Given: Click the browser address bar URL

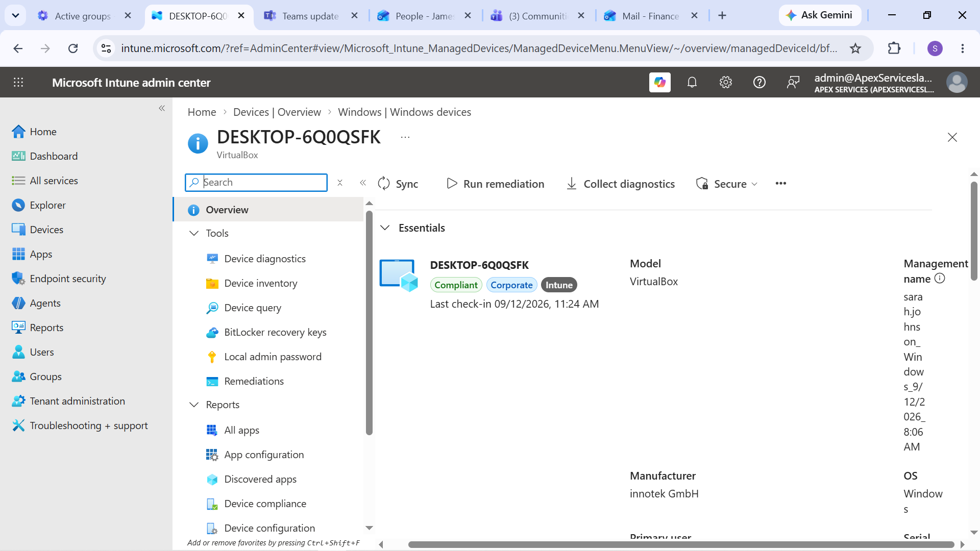Looking at the screenshot, I should click(x=479, y=48).
